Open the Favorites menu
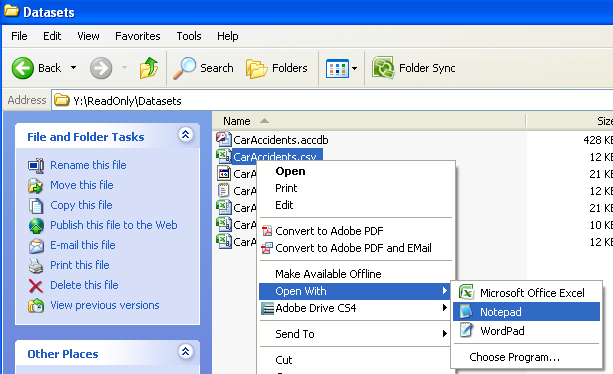The width and height of the screenshot is (613, 374). (x=138, y=36)
